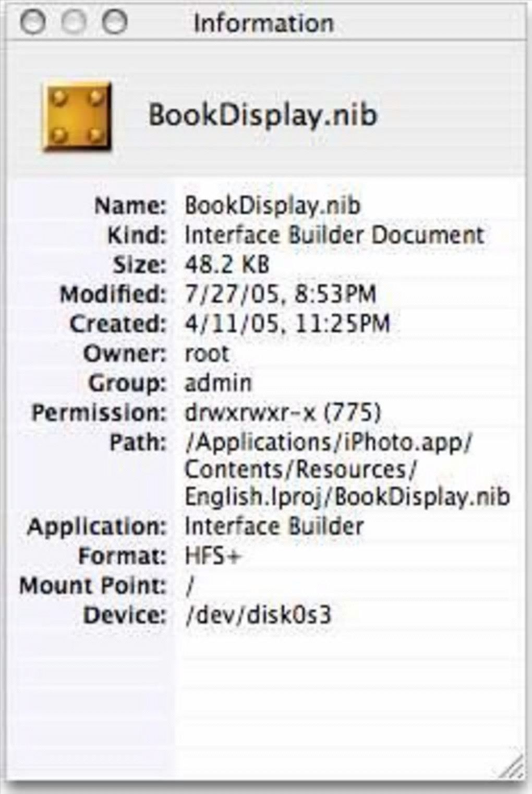Click the Created date 4/11/05, 11:25PM

pyautogui.click(x=287, y=324)
